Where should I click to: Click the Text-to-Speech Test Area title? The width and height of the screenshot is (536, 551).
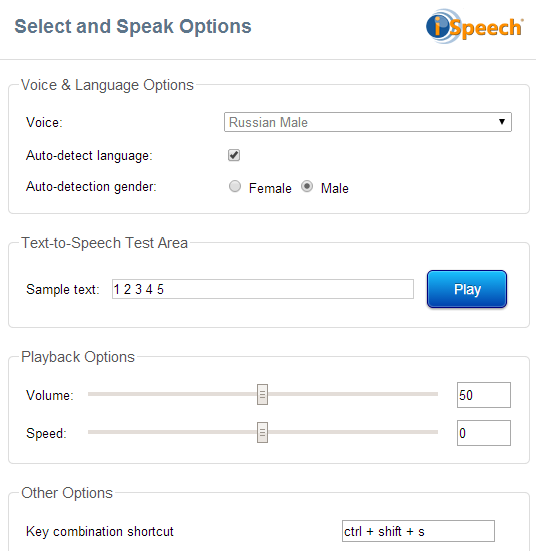click(104, 243)
